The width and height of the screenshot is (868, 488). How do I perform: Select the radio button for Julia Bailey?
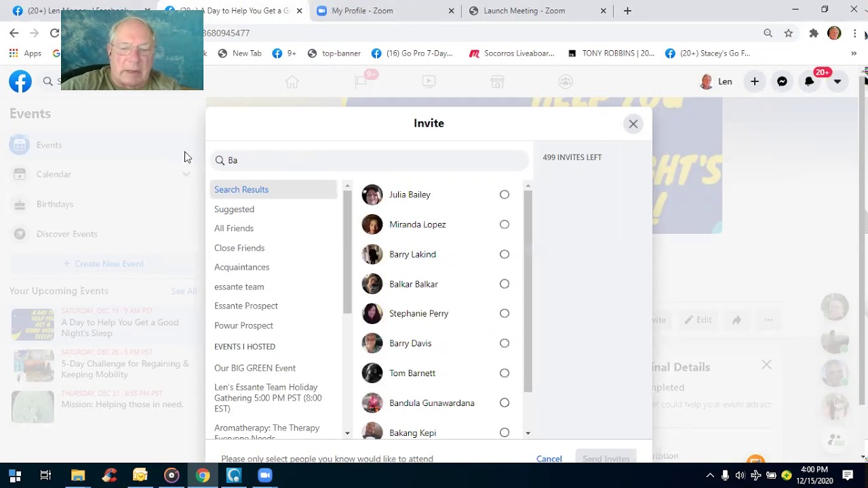coord(505,195)
